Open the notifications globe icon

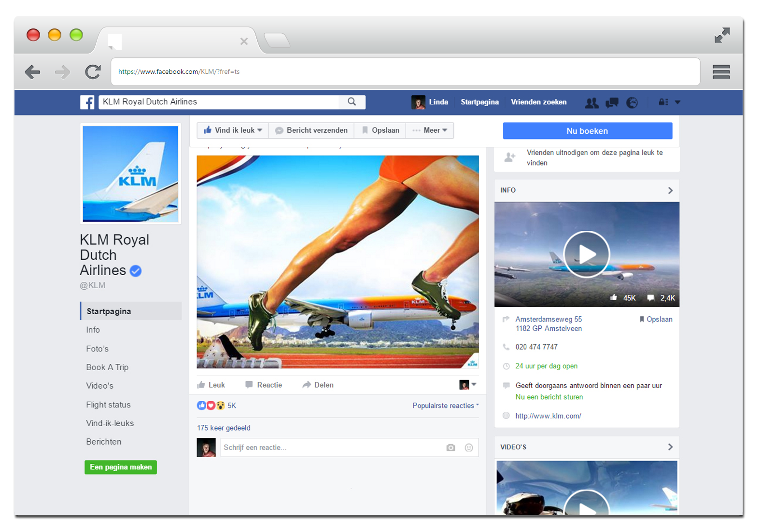[x=632, y=102]
